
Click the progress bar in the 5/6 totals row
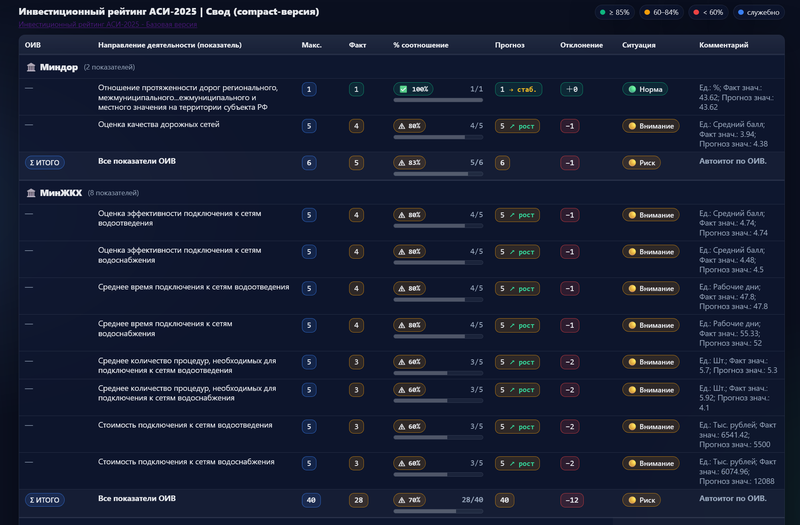tap(438, 174)
